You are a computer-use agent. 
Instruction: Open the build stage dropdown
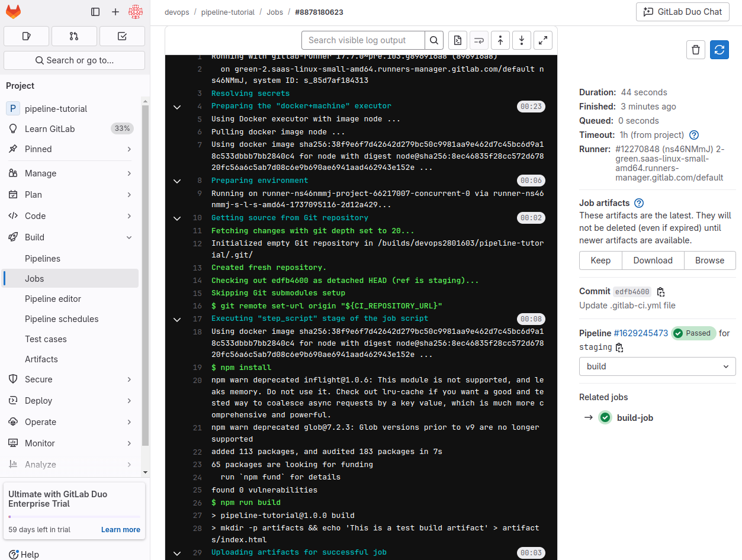coord(657,366)
